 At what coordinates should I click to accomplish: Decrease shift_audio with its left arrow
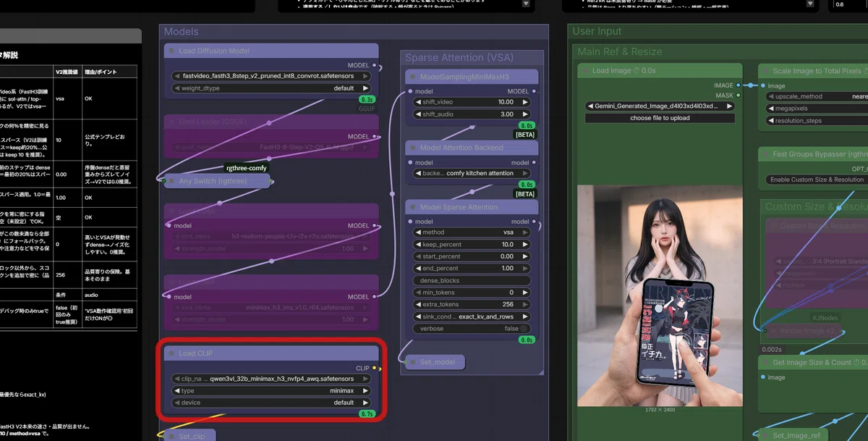417,114
